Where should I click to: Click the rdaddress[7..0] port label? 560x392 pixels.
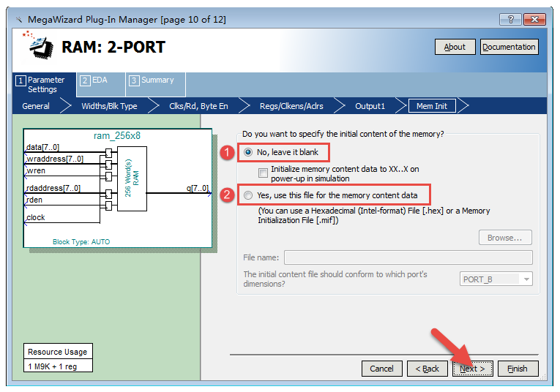[x=53, y=188]
